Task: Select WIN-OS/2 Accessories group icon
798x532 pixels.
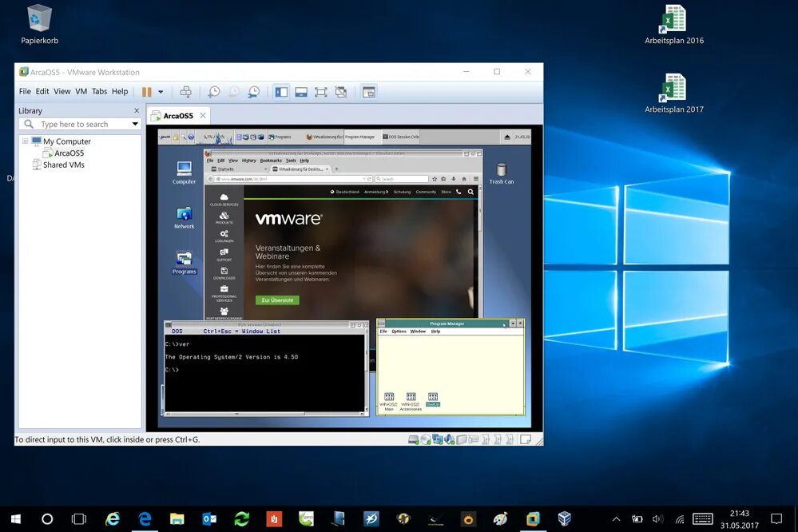Action: pos(411,401)
